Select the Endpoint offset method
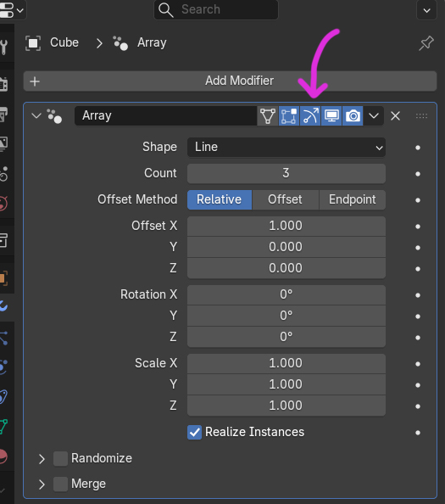 tap(353, 200)
